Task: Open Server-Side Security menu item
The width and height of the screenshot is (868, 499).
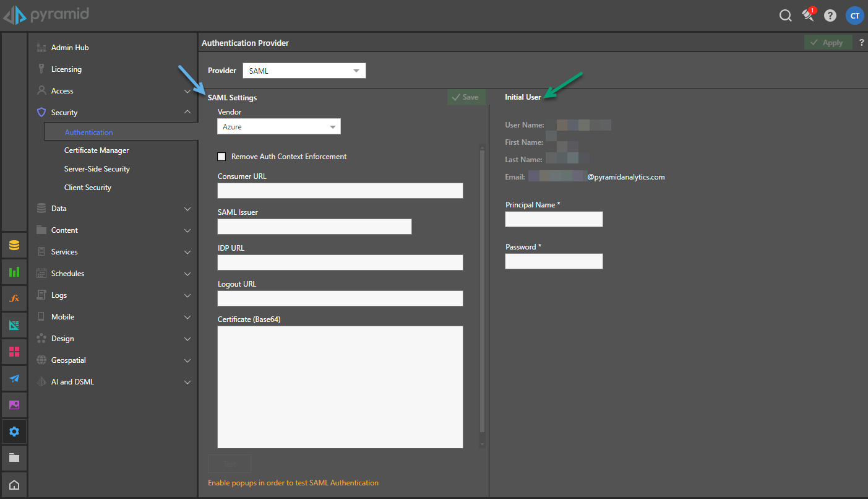Action: tap(97, 169)
